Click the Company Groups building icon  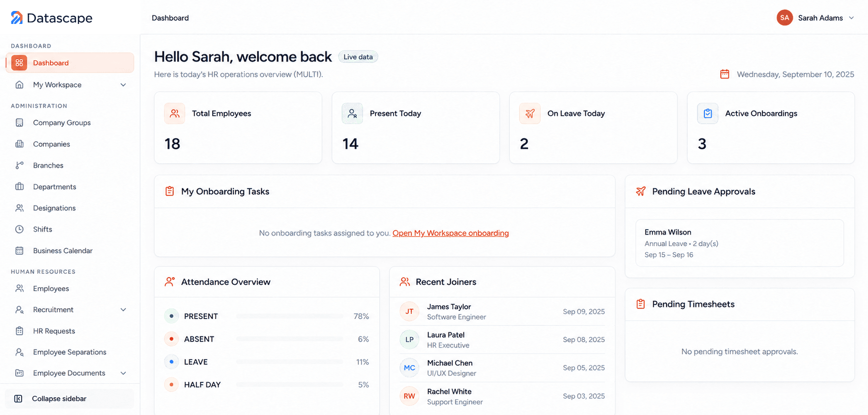pos(19,123)
